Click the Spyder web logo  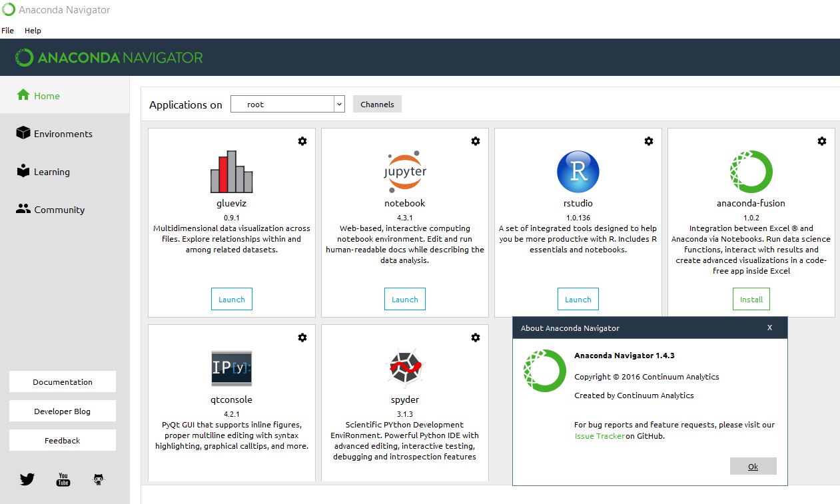(405, 368)
